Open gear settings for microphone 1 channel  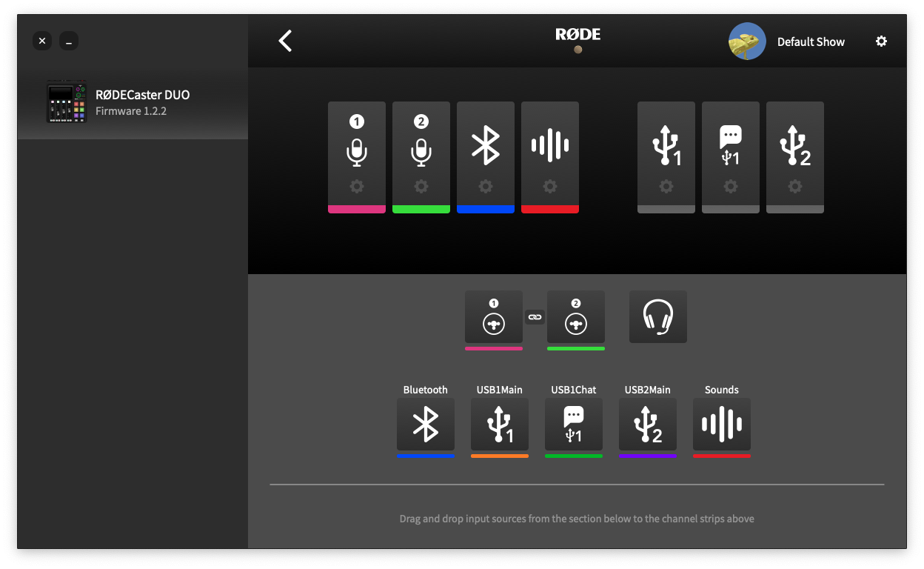click(x=357, y=187)
